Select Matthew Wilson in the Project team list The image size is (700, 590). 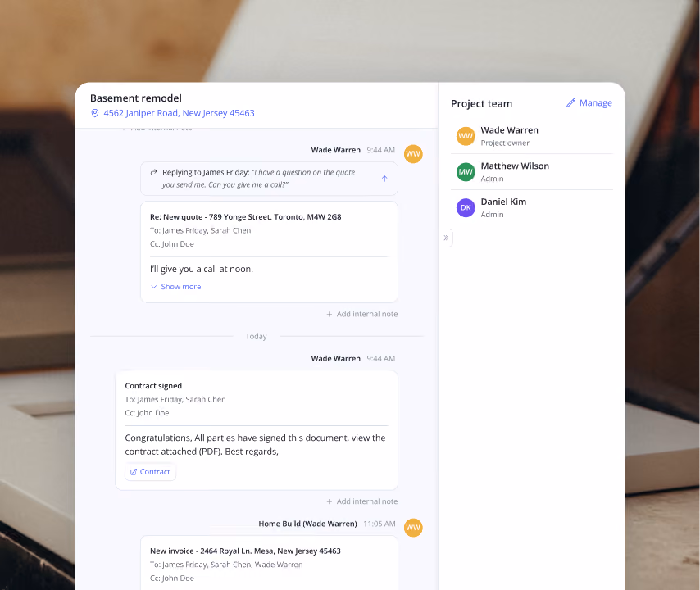(532, 172)
